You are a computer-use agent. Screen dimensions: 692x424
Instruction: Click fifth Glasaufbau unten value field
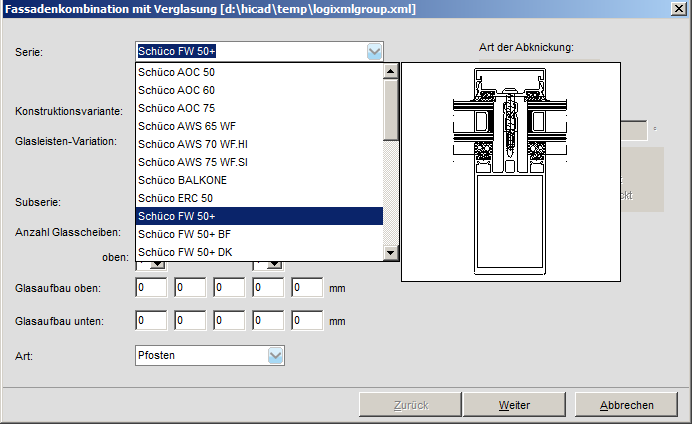tap(307, 321)
